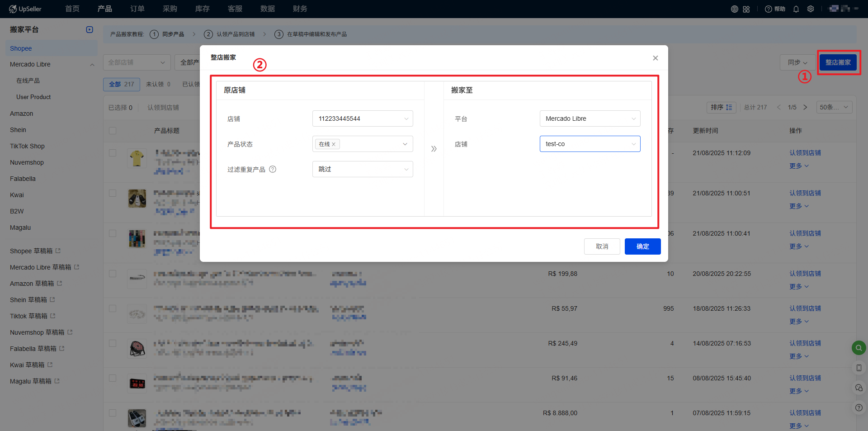Open the 平台 dropdown showing Mercado Libre
The height and width of the screenshot is (431, 868).
pos(590,118)
